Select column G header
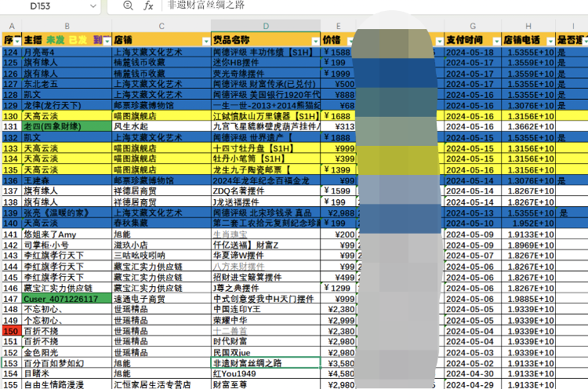The image size is (588, 389). (472, 27)
